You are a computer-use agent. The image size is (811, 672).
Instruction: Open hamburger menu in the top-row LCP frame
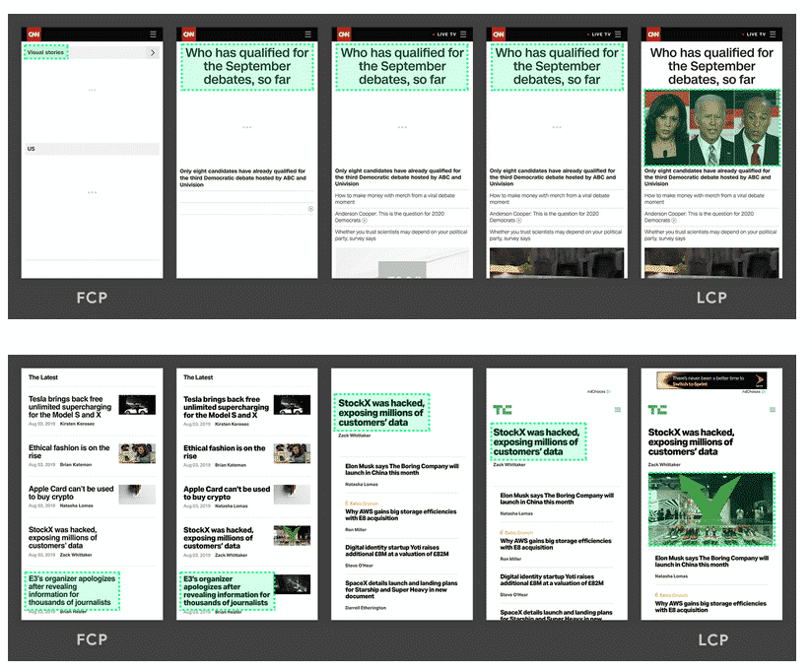tap(774, 34)
